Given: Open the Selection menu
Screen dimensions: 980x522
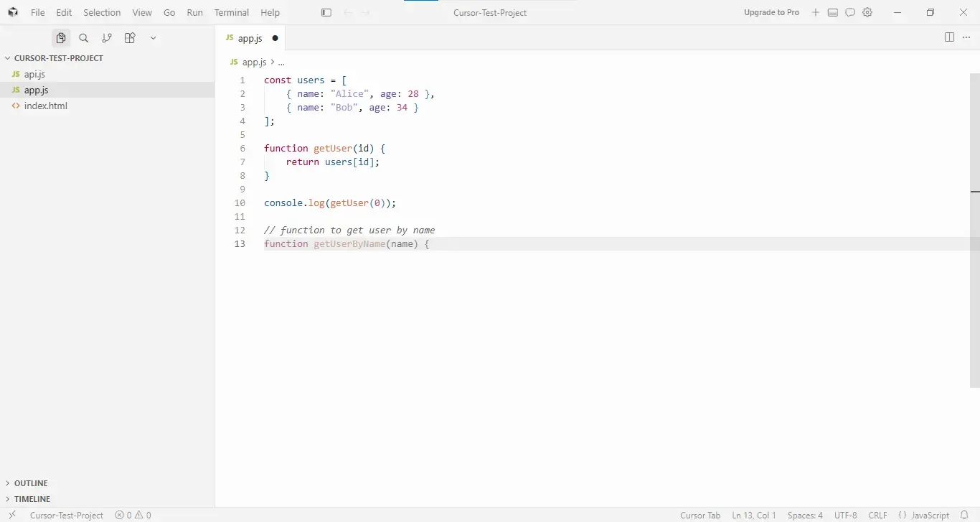Looking at the screenshot, I should coord(102,12).
